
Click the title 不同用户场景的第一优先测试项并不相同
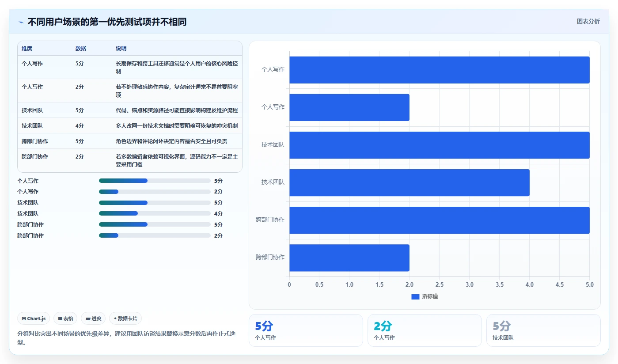(107, 22)
